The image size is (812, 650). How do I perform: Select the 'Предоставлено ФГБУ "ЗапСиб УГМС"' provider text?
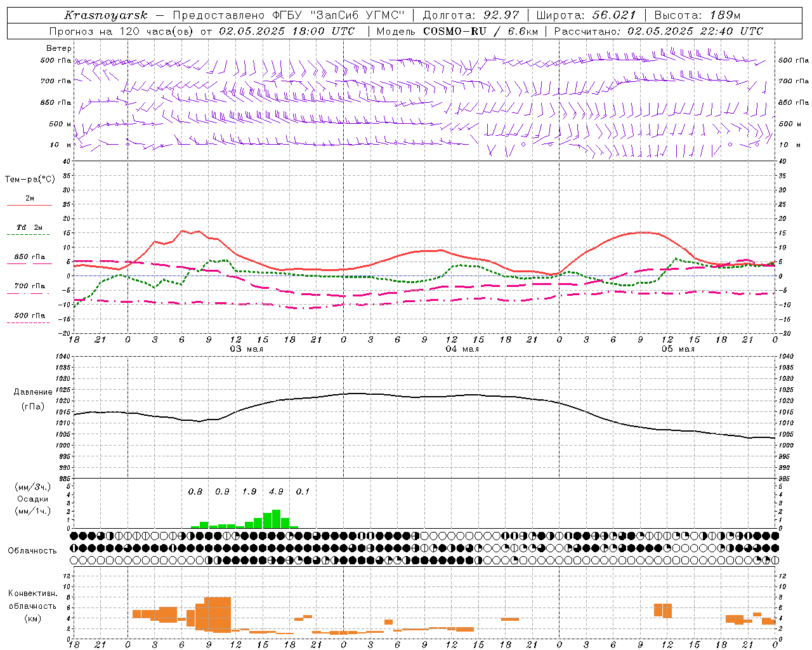coord(288,15)
